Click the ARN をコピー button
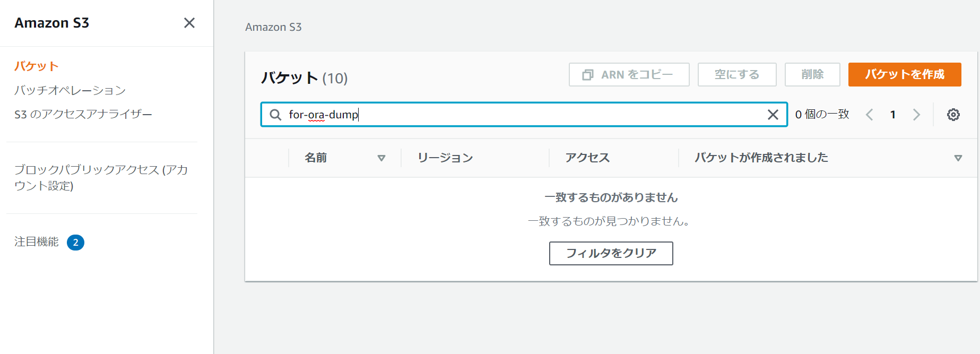This screenshot has width=980, height=354. (629, 75)
